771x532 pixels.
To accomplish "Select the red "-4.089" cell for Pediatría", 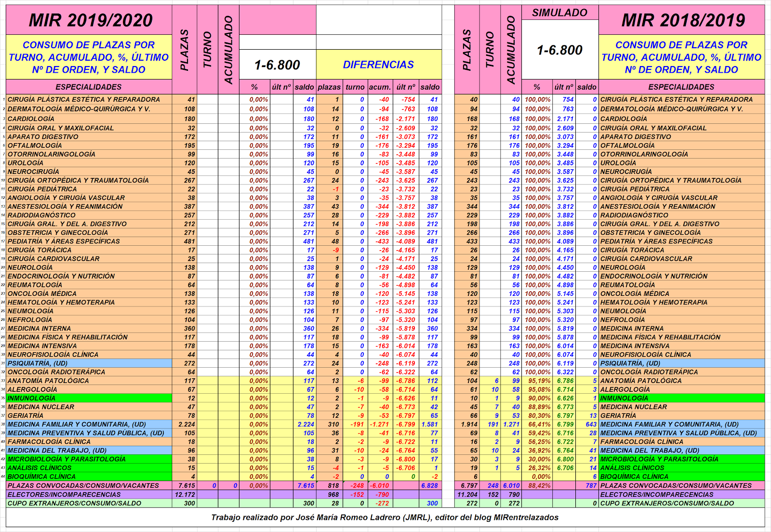I will pyautogui.click(x=405, y=241).
